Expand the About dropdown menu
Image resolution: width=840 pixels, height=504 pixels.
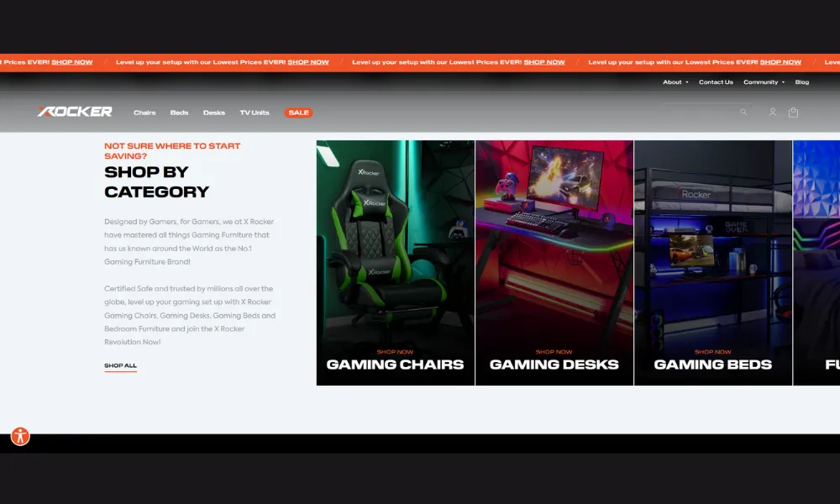tap(675, 82)
